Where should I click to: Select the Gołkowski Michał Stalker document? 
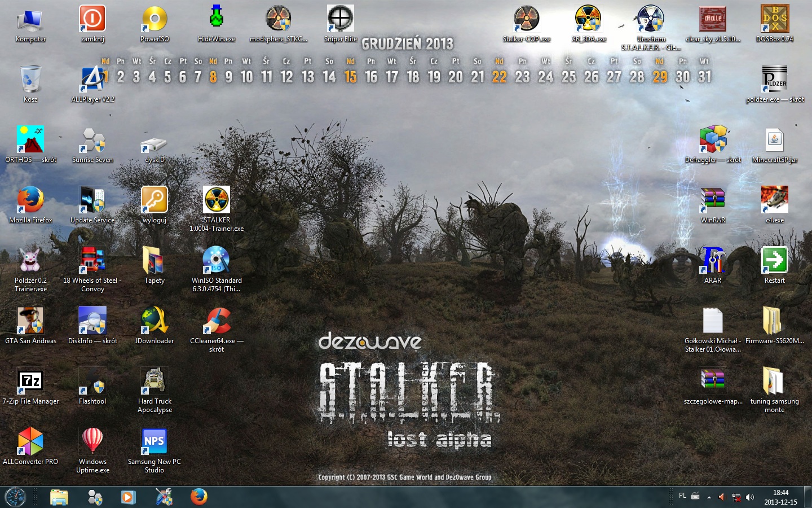point(713,330)
